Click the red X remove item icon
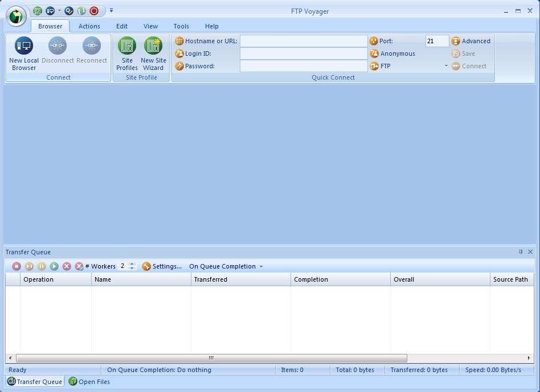The height and width of the screenshot is (392, 540). [x=67, y=266]
